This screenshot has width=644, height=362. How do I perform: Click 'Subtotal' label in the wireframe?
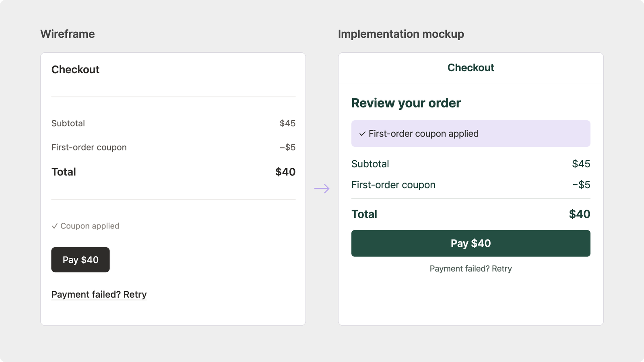pos(68,123)
